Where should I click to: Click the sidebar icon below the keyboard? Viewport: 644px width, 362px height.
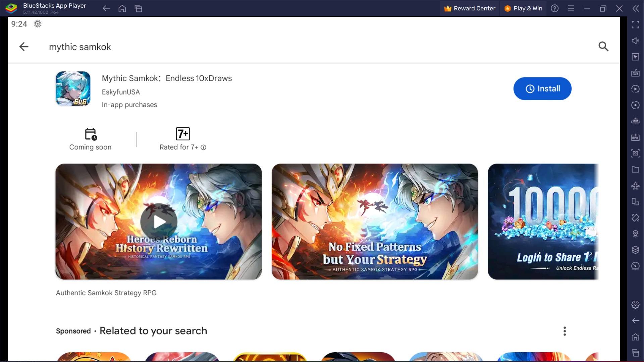pyautogui.click(x=635, y=89)
